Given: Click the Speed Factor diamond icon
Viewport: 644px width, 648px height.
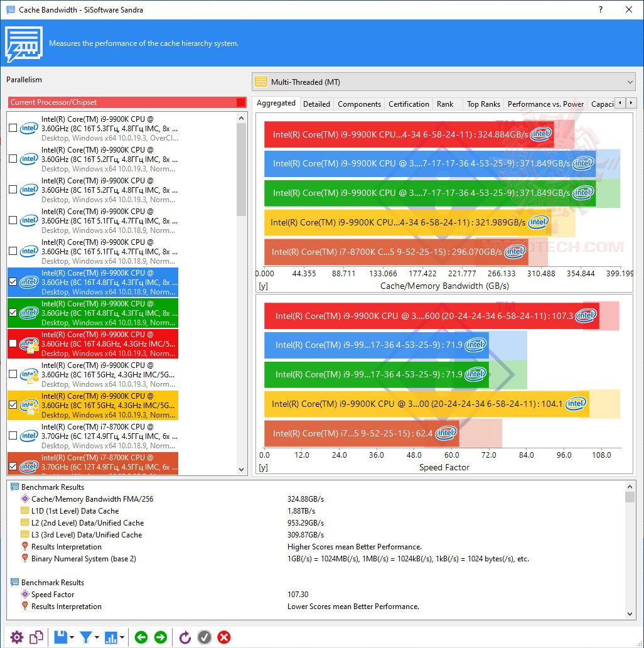Looking at the screenshot, I should 24,594.
